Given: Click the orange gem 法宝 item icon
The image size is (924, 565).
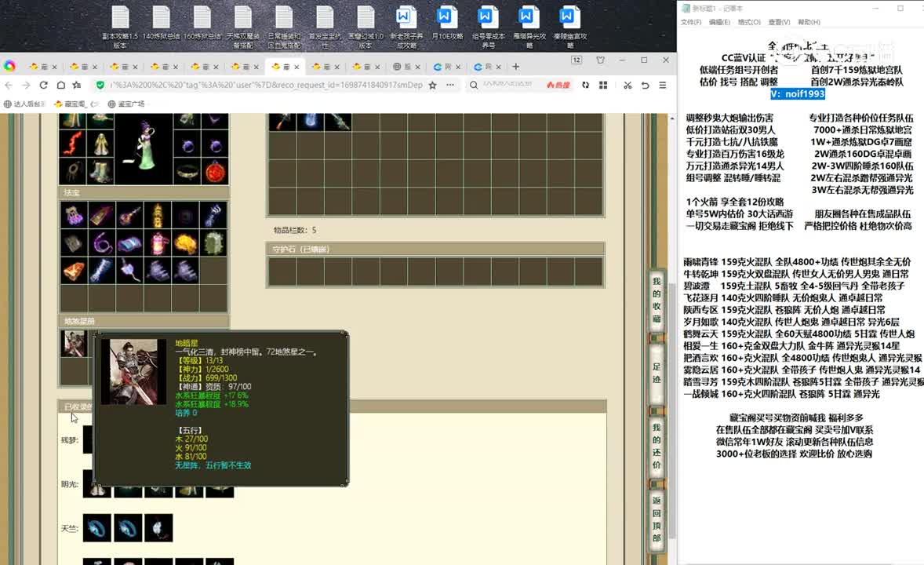Looking at the screenshot, I should point(73,271).
